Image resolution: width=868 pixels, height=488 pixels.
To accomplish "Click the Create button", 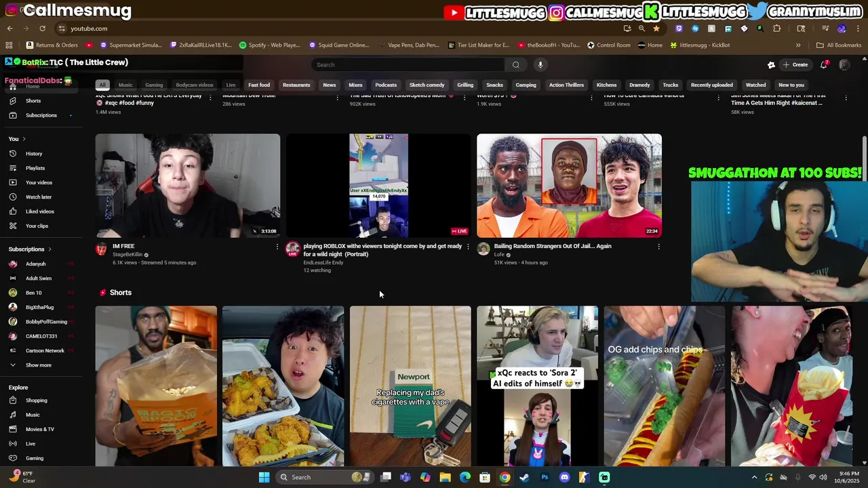I will pos(795,64).
